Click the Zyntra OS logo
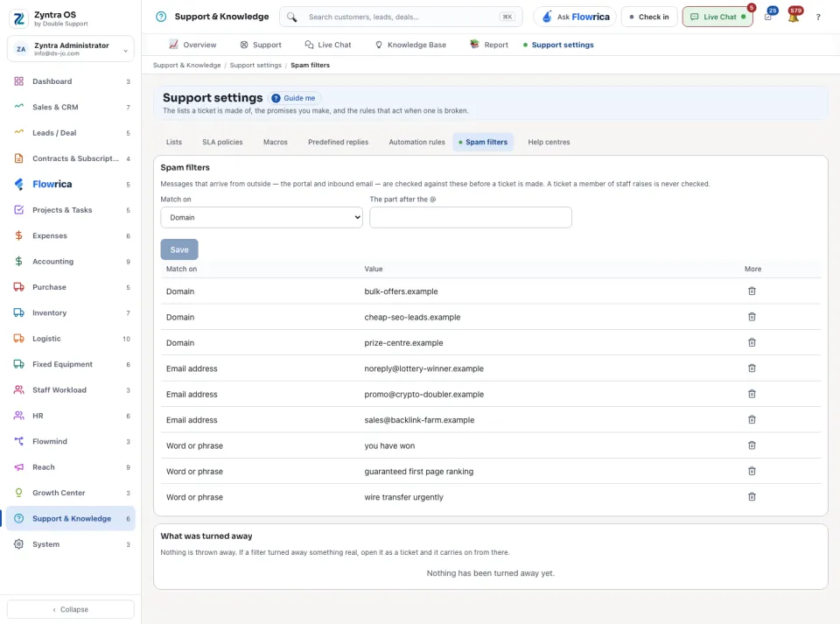 (x=18, y=18)
